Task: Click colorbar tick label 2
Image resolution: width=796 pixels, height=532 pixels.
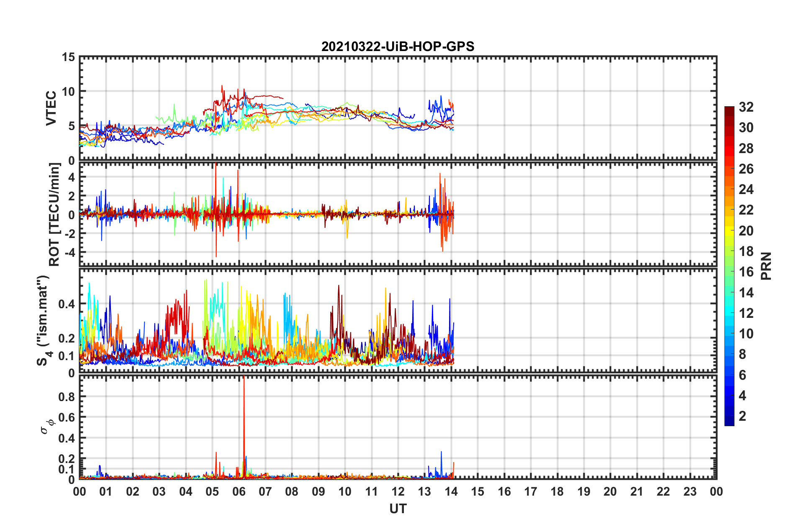Action: coord(742,416)
